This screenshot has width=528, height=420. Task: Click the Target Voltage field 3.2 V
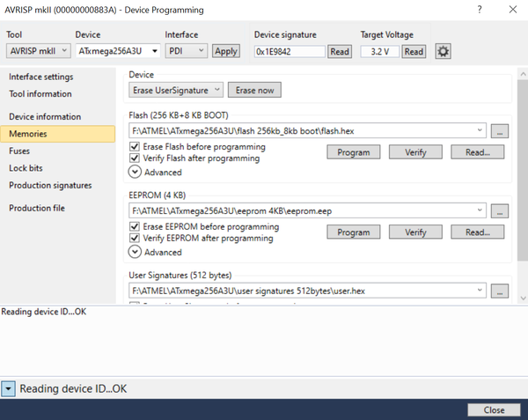tap(380, 52)
